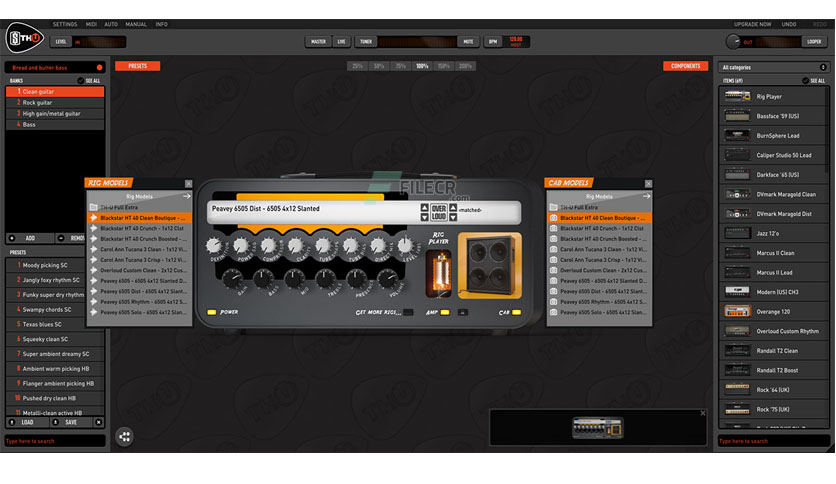Click Rig Models panel navigation arrow
This screenshot has width=836, height=484.
click(x=187, y=196)
